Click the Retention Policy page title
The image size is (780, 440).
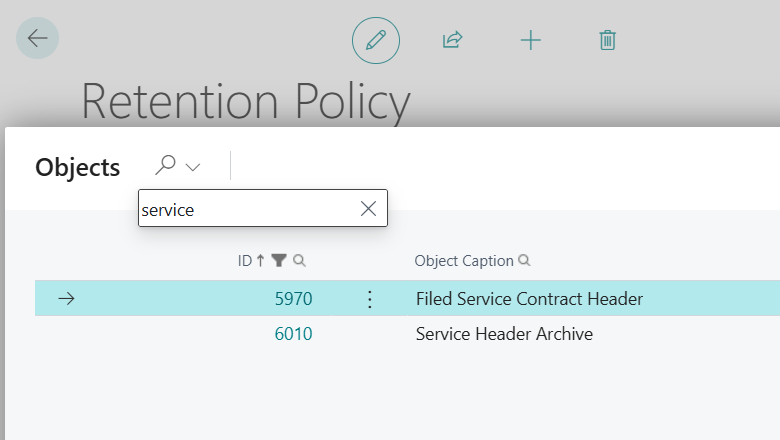click(x=246, y=102)
